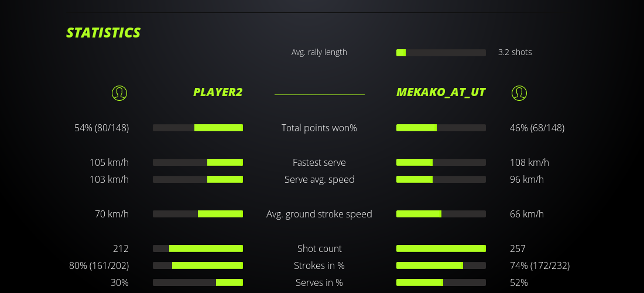This screenshot has width=644, height=293.
Task: Click MEKAKO_AT_UT's ground stroke speed bar
Action: point(441,214)
